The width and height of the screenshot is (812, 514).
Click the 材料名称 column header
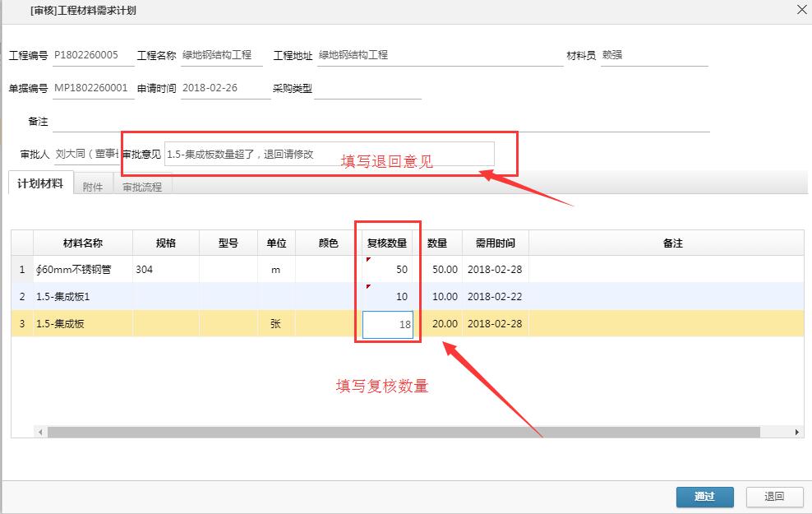point(82,243)
